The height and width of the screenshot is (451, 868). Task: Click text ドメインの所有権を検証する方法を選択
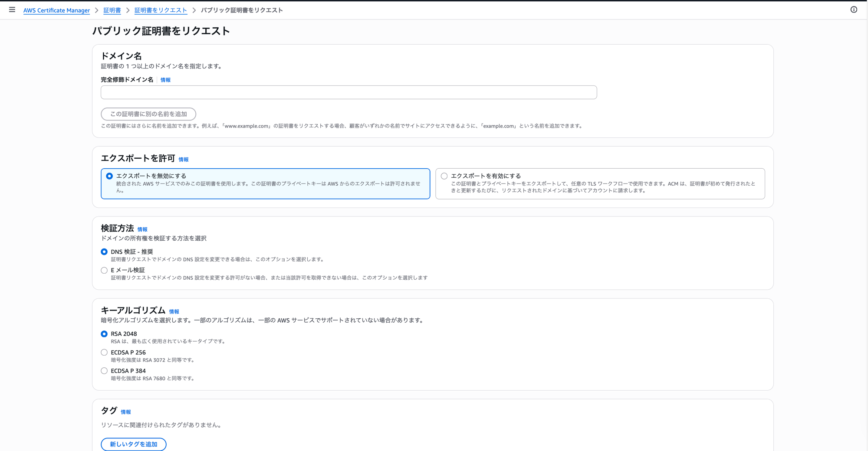tap(154, 239)
